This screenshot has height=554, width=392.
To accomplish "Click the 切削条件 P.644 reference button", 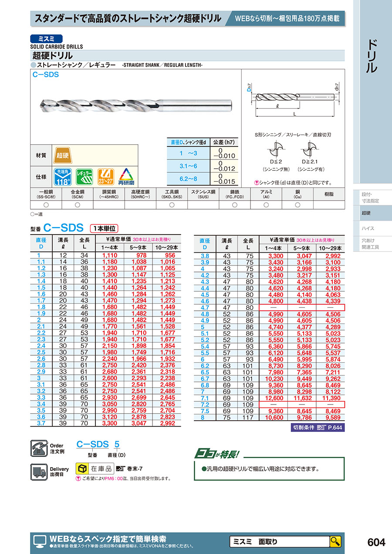I will pos(318,428).
